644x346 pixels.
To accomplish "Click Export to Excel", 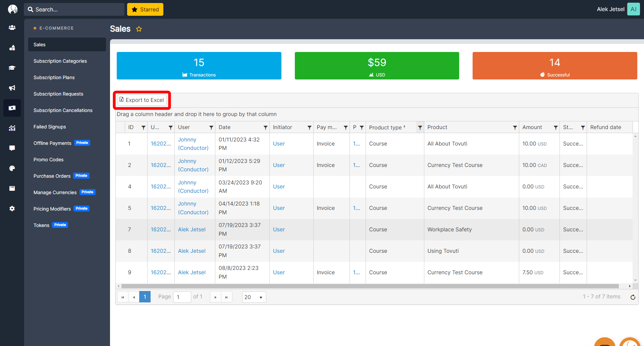I will tap(142, 100).
